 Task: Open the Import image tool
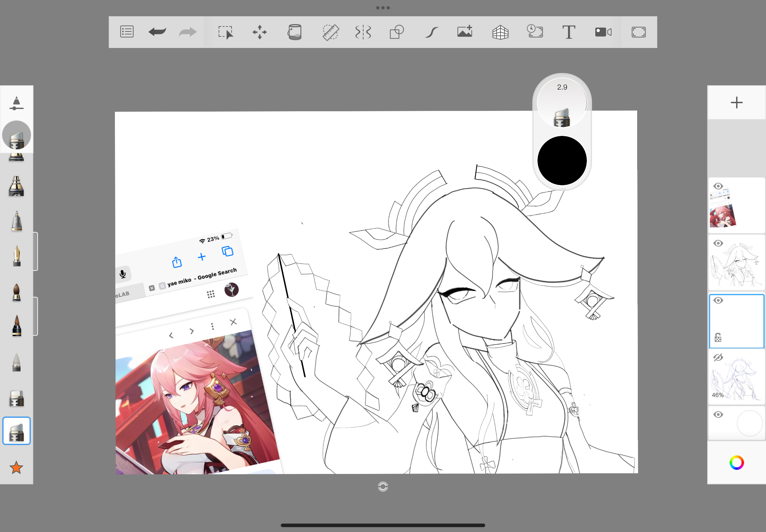point(464,32)
